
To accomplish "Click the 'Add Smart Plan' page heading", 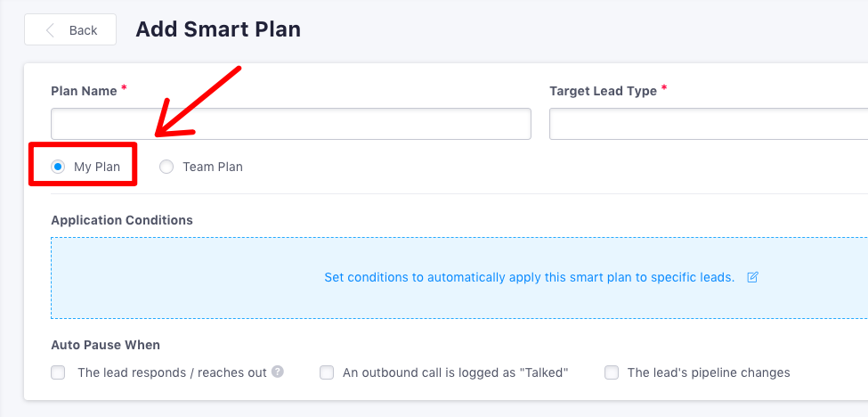I will coord(218,29).
